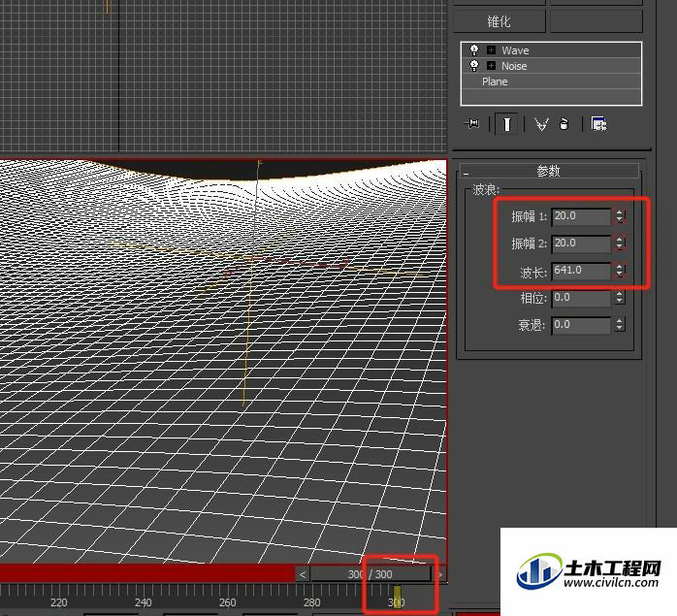Click the 振幅 1 label
677x616 pixels.
pos(530,216)
